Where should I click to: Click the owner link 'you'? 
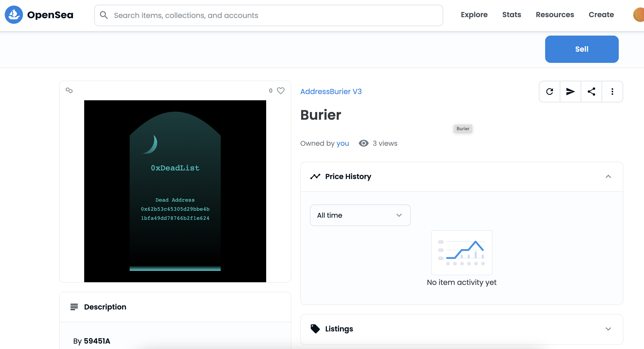point(342,143)
